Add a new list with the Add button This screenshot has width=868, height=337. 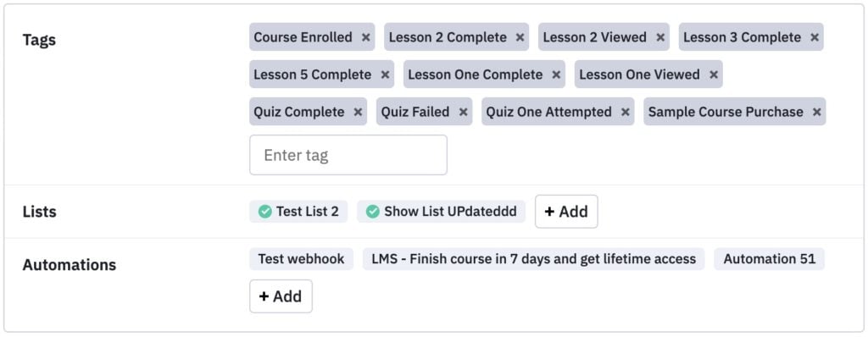tap(566, 212)
